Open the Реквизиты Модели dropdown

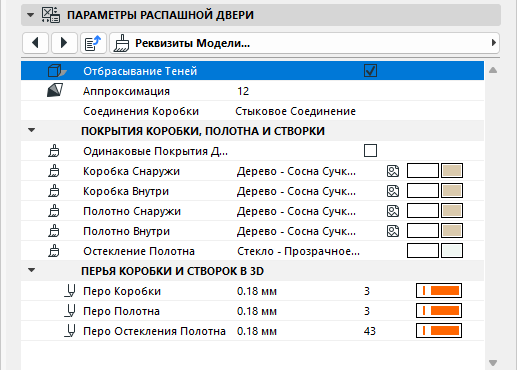click(x=304, y=43)
